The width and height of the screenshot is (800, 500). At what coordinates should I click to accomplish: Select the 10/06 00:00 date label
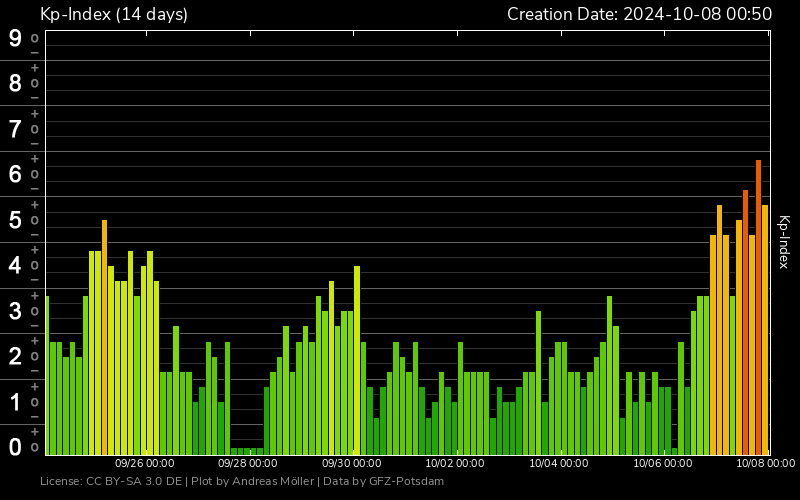click(x=662, y=464)
